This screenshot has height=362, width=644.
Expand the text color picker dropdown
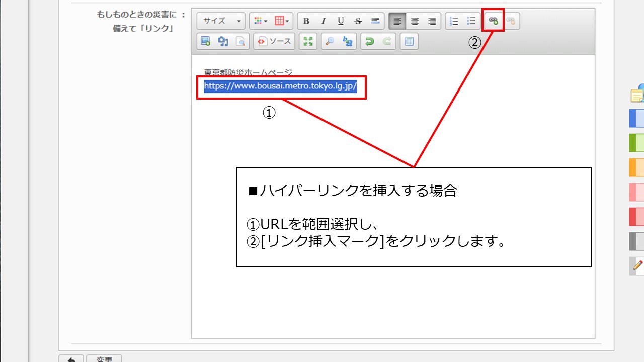[261, 21]
